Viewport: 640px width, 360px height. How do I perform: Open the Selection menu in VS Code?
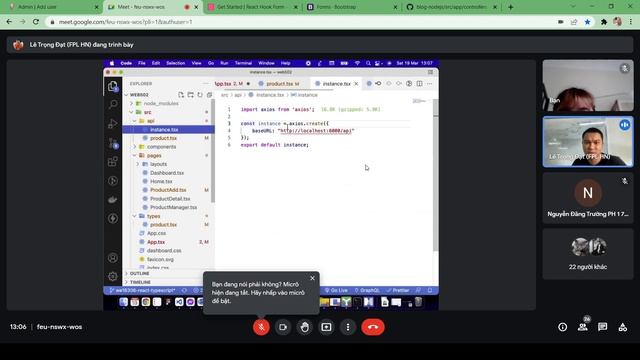[x=176, y=63]
